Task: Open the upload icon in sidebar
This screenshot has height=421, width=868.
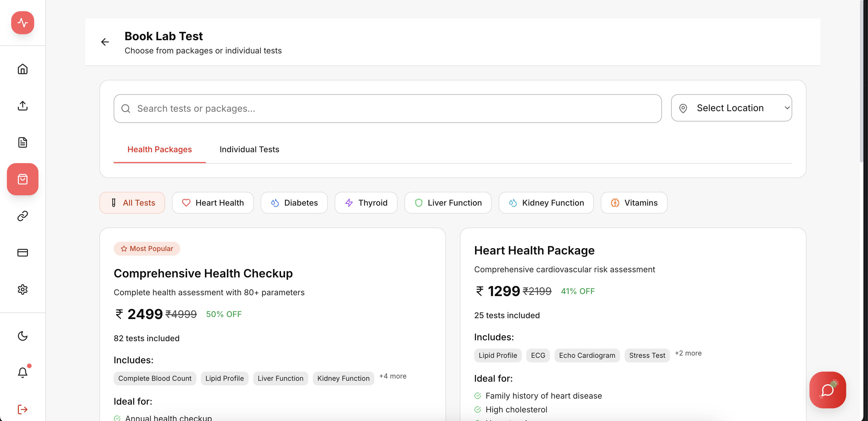Action: coord(23,105)
